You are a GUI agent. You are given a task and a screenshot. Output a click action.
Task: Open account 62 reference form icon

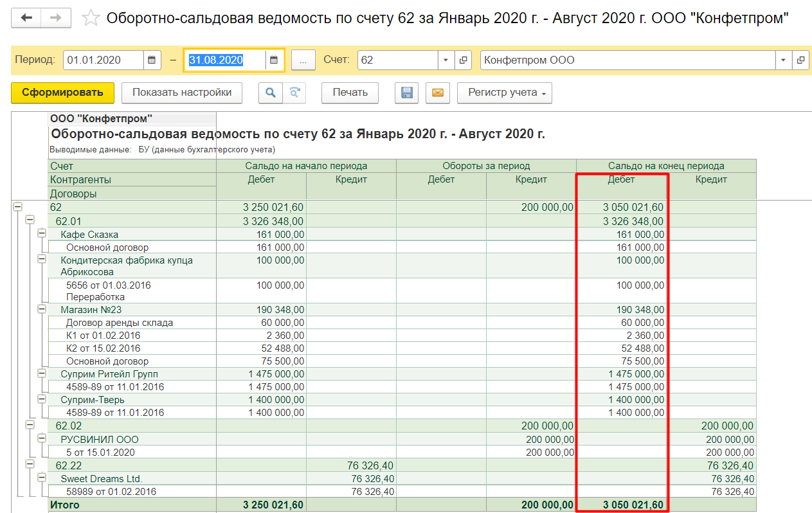[x=463, y=60]
